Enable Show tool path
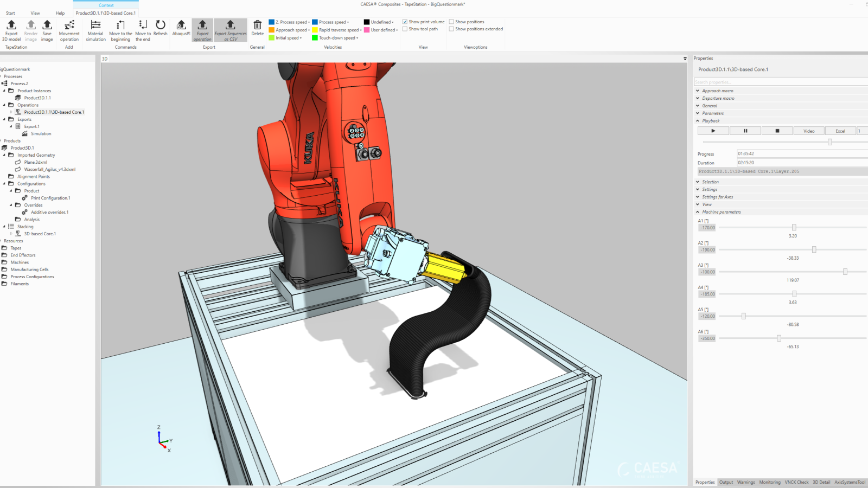The height and width of the screenshot is (488, 868). coord(406,29)
